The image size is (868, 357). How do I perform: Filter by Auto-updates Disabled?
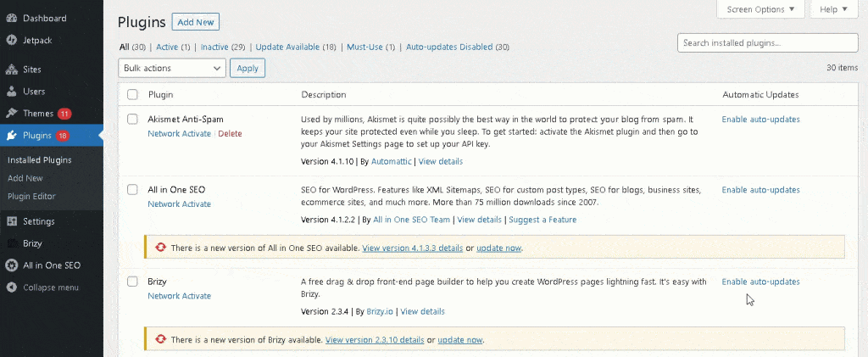(449, 47)
